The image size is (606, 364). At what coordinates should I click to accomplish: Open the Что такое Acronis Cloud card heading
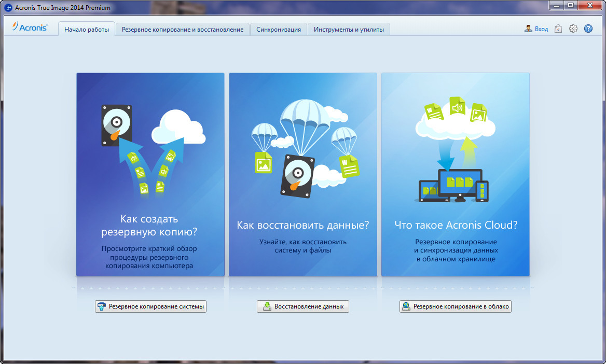(456, 225)
